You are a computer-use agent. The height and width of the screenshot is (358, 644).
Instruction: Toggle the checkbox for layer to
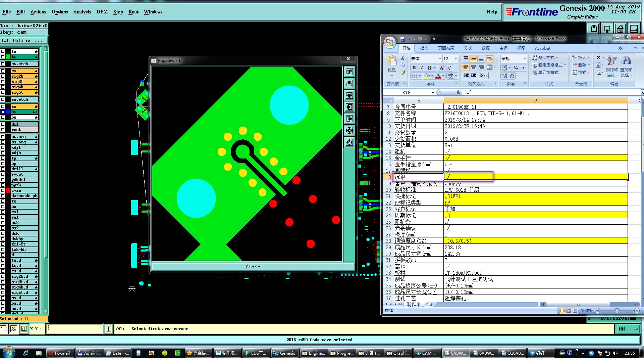coord(3,51)
